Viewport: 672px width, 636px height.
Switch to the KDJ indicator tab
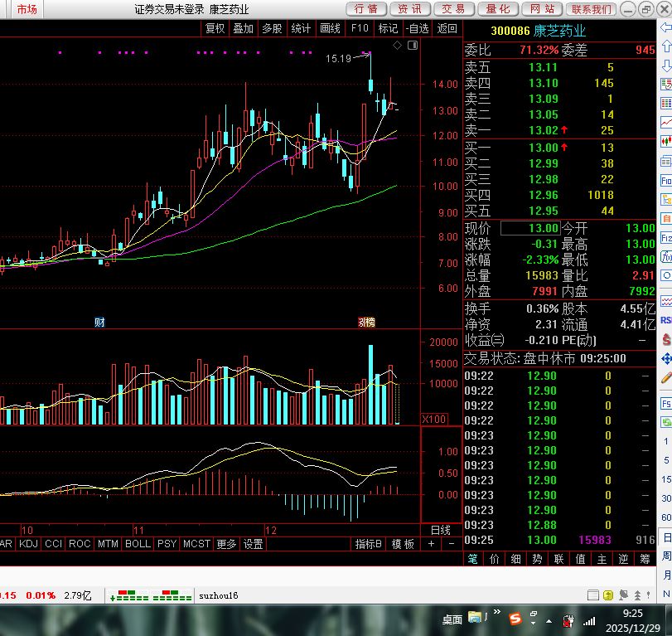pos(29,544)
